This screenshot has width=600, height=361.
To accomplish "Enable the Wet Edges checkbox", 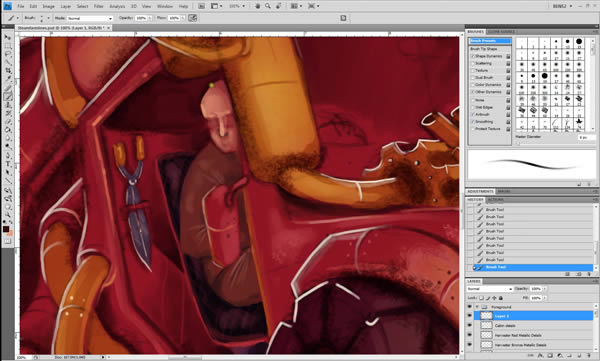I will (473, 107).
